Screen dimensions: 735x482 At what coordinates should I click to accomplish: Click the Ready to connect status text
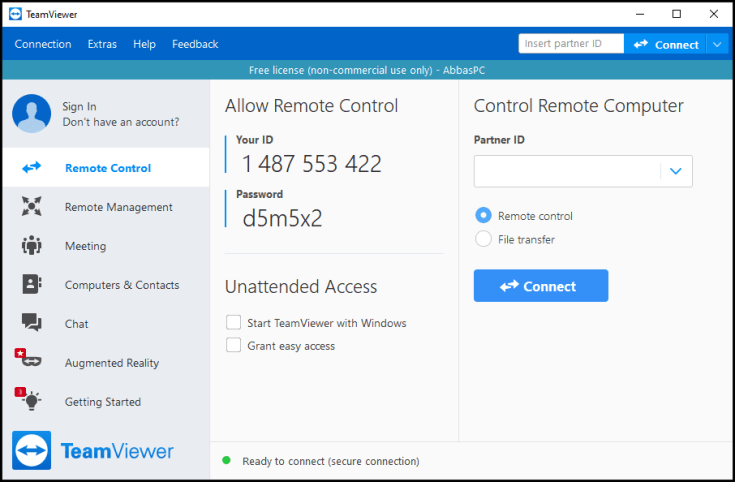(x=330, y=461)
